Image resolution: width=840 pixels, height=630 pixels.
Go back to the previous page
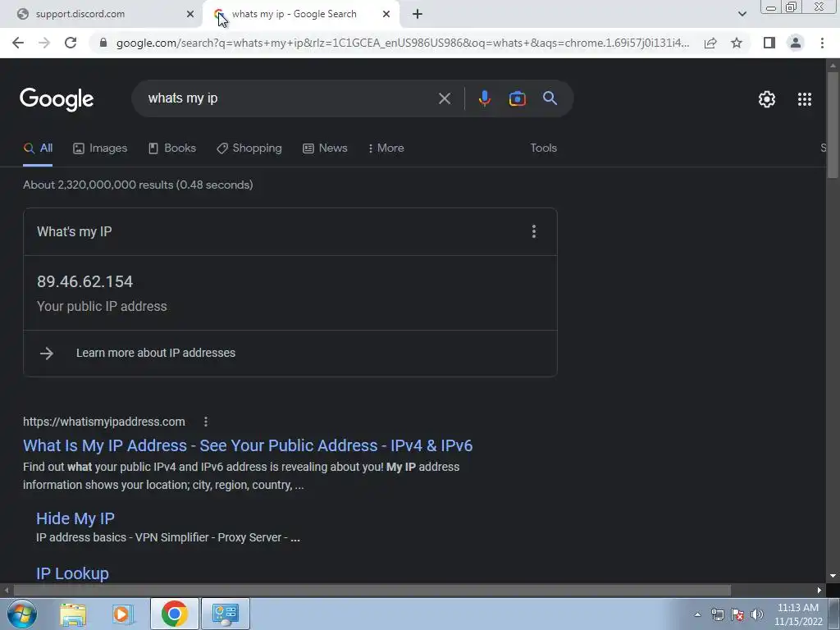point(18,43)
